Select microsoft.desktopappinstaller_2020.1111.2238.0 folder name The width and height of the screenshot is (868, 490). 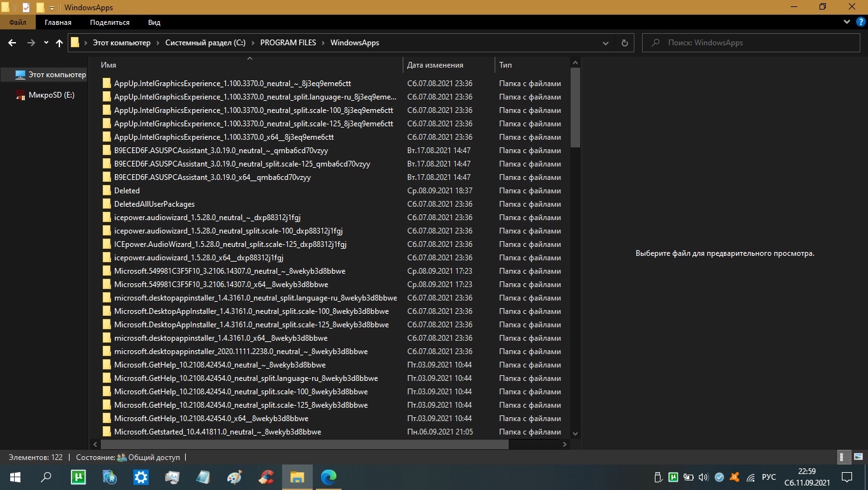[241, 352]
